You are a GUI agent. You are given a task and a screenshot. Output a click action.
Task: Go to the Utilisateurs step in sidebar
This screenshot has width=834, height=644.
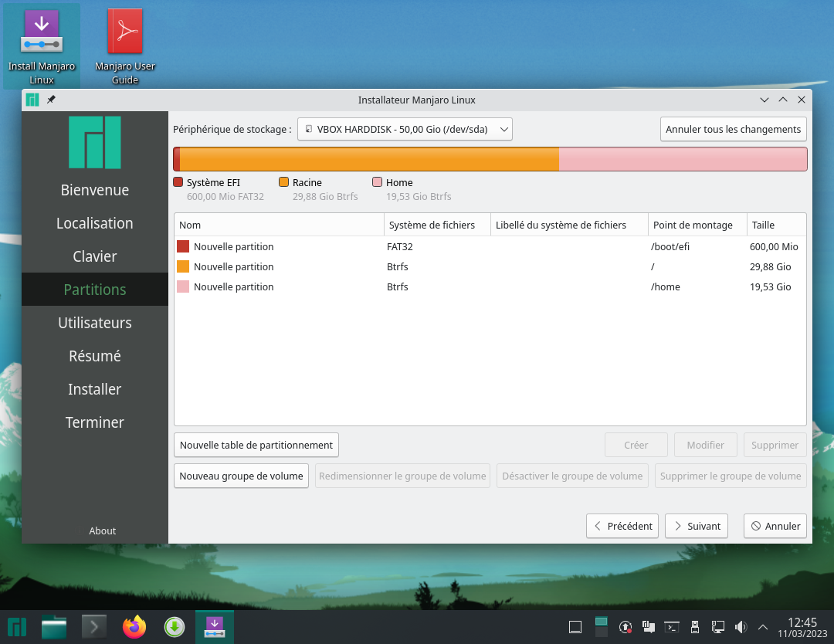coord(95,323)
